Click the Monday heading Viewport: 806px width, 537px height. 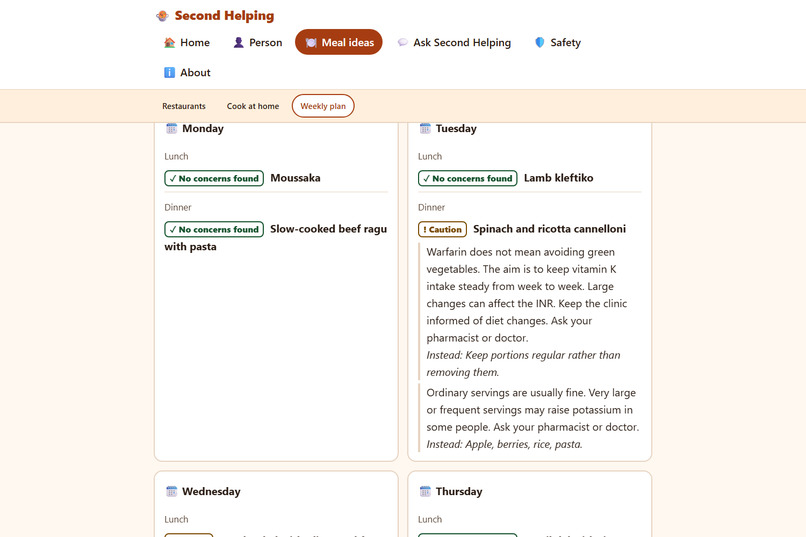coord(203,128)
